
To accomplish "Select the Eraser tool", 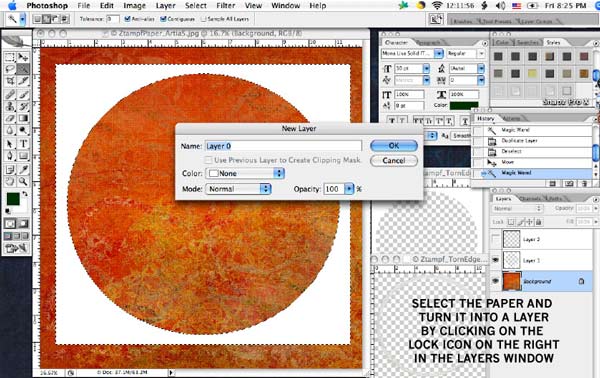I will [10, 118].
